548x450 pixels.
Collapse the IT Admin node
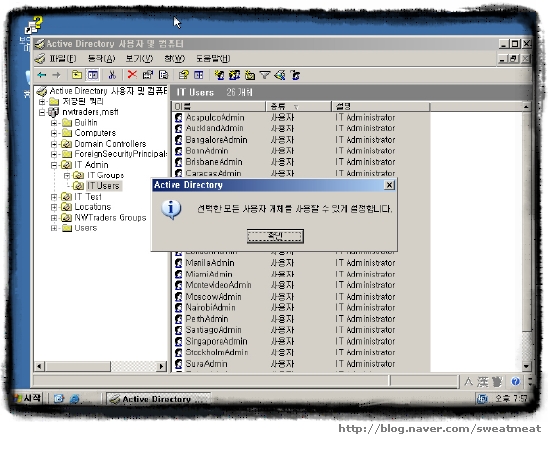click(x=54, y=165)
